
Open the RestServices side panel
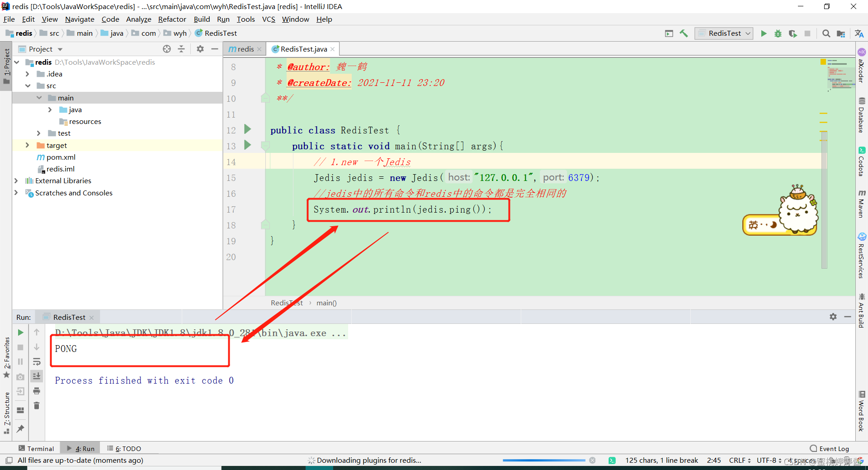coord(862,256)
